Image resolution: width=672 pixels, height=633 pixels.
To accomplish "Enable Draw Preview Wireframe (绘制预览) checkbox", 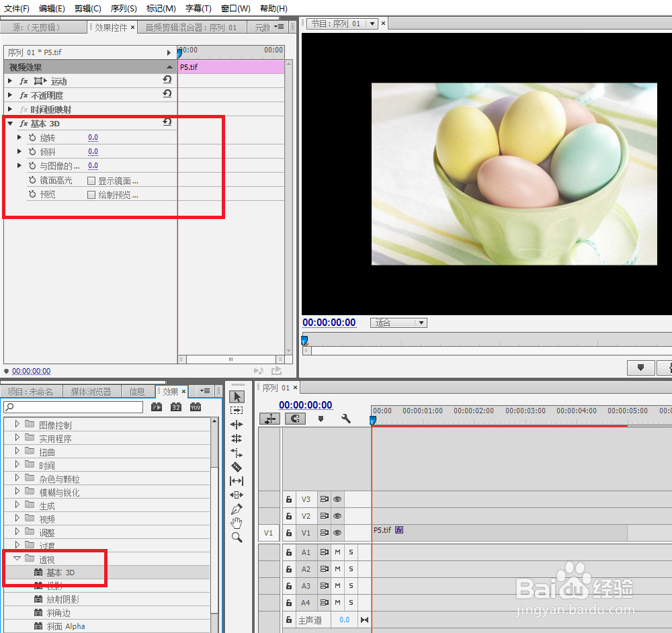I will [91, 195].
